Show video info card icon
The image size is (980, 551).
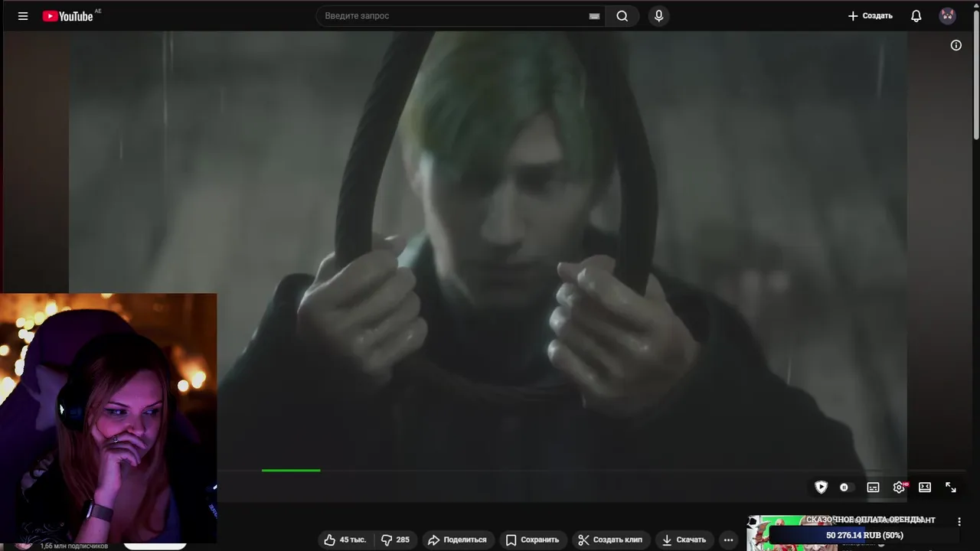pyautogui.click(x=955, y=45)
